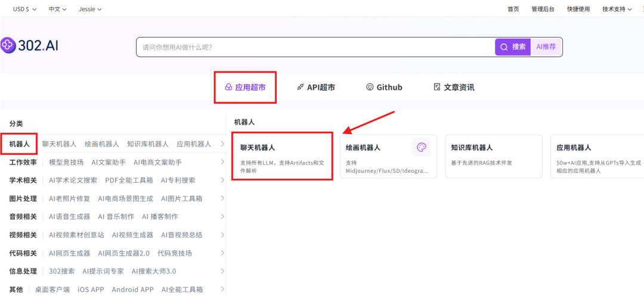Click the 聊天机器人 link in the category list
The image size is (644, 296).
(59, 144)
